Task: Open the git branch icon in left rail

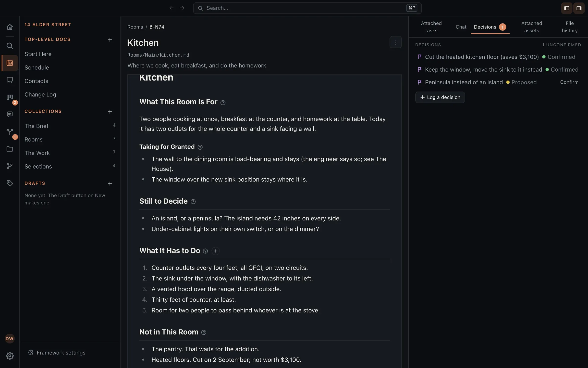Action: click(10, 166)
